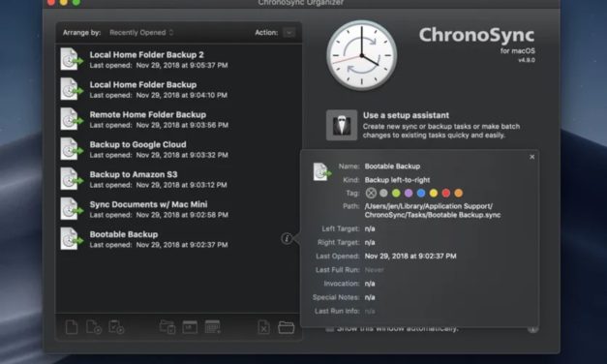Screen dimensions: 607x364
Task: Click 'Nov 29, 2018 at 9:03:12 PM' timestamp
Action: [x=182, y=185]
